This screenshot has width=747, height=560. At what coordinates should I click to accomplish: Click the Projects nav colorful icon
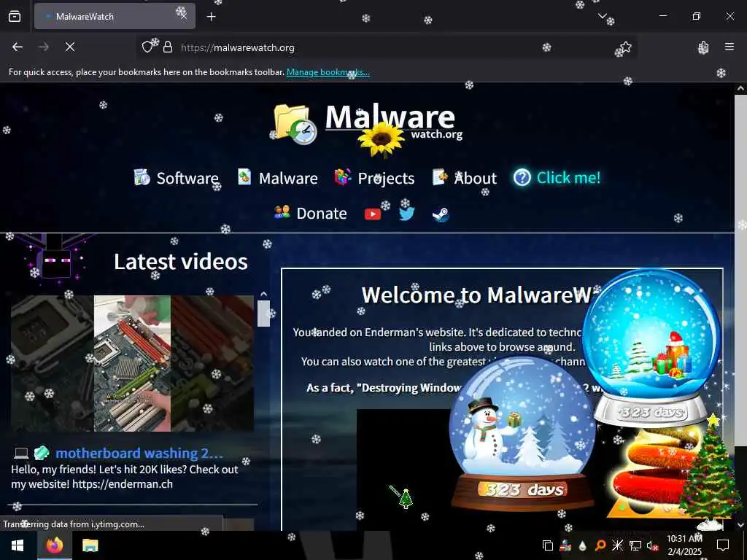pyautogui.click(x=343, y=176)
